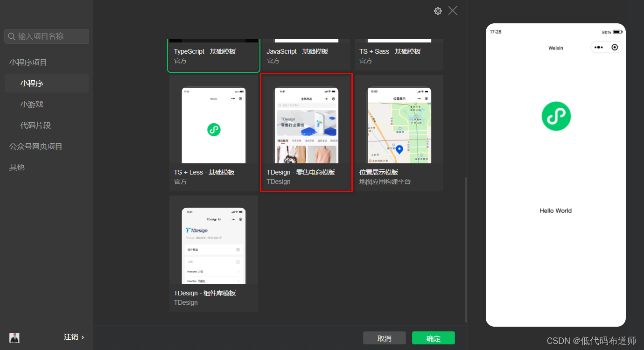
Task: Click the green logo in the TS + Less thumbnail
Action: coord(214,130)
